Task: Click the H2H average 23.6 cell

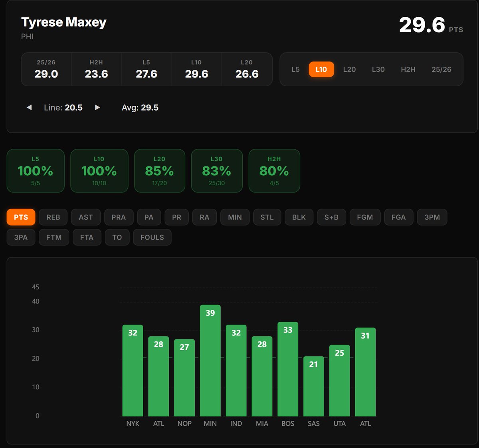Action: [96, 69]
